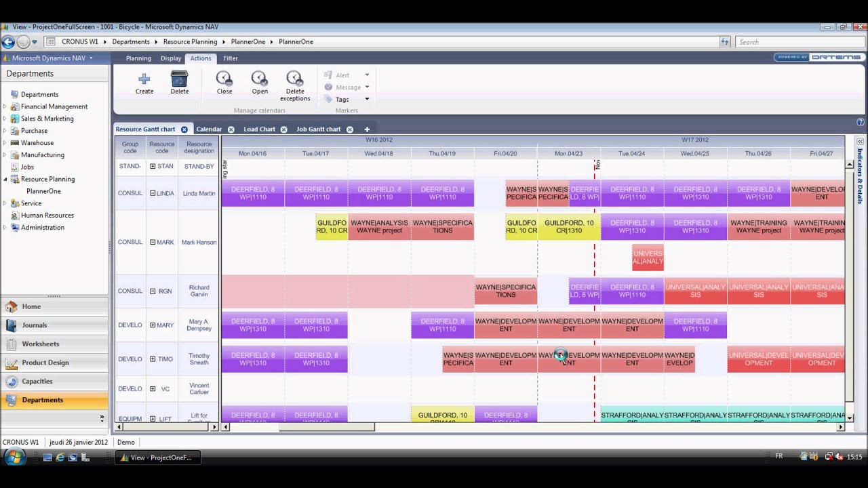The image size is (868, 488).
Task: Click the Internet Explorer quick launch icon
Action: [60, 457]
